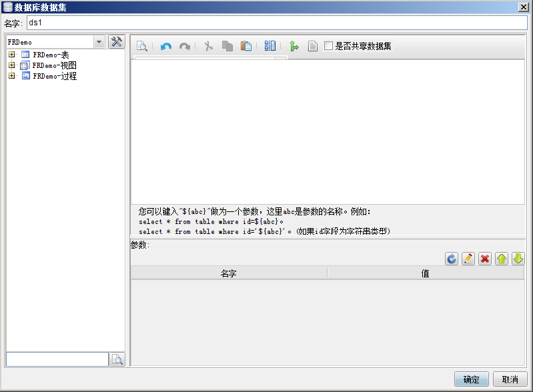Edit parameter using the pencil icon
The height and width of the screenshot is (392, 533).
tap(468, 259)
